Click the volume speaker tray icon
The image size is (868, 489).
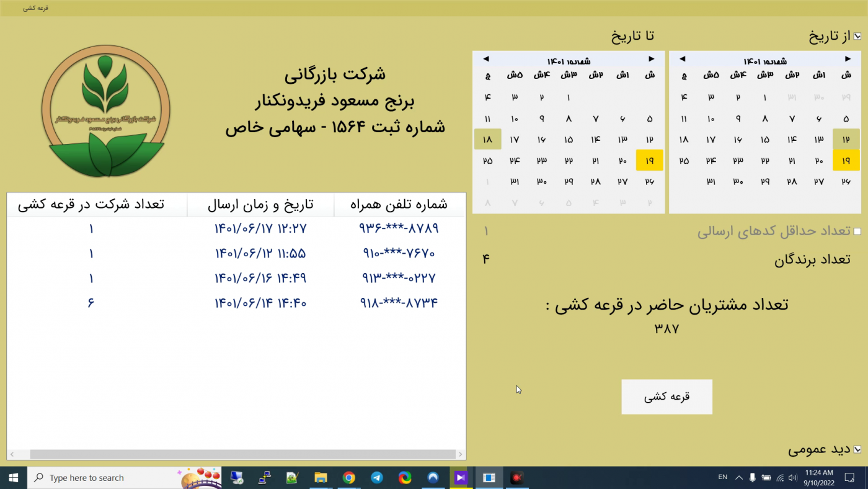click(793, 477)
